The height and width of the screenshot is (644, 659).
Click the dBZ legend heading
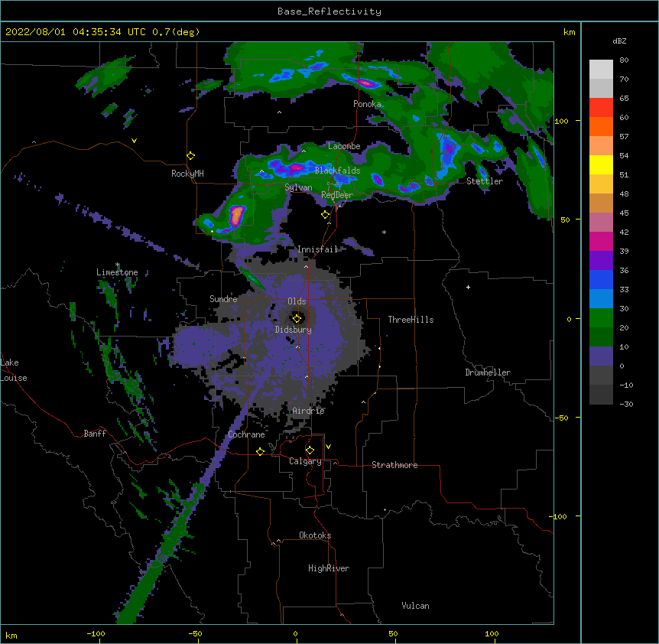pos(619,41)
